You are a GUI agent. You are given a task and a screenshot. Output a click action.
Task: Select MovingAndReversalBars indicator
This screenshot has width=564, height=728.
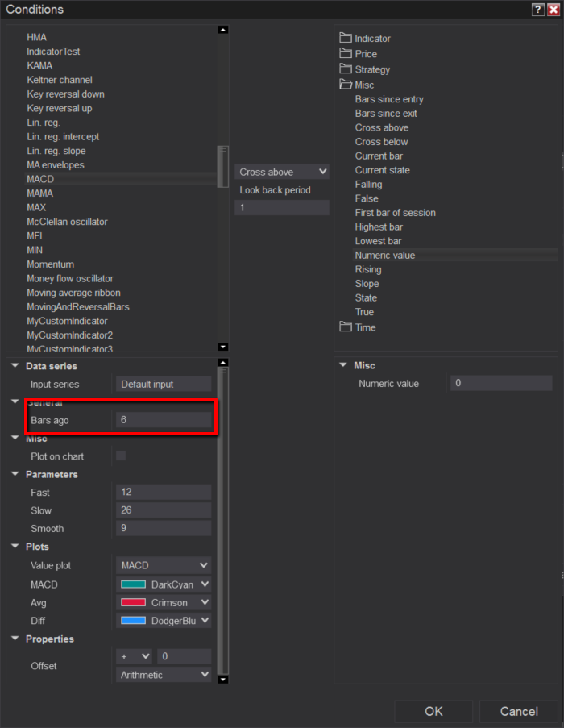(x=78, y=307)
